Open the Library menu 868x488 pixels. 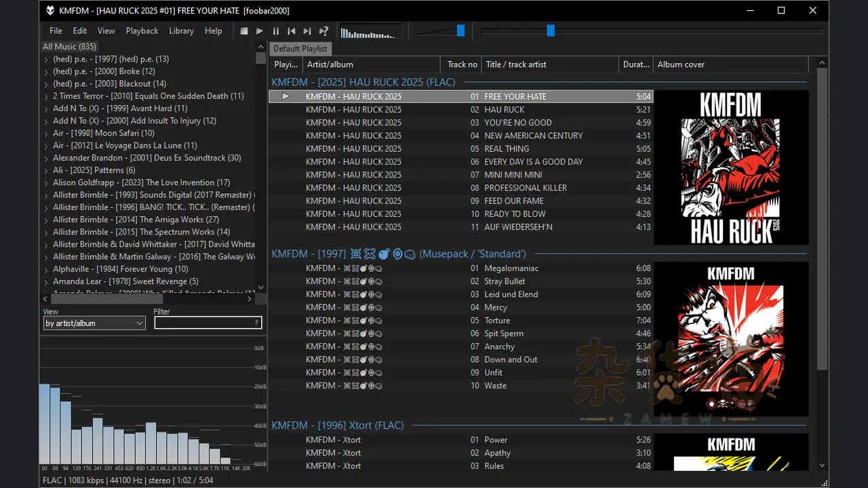(181, 30)
